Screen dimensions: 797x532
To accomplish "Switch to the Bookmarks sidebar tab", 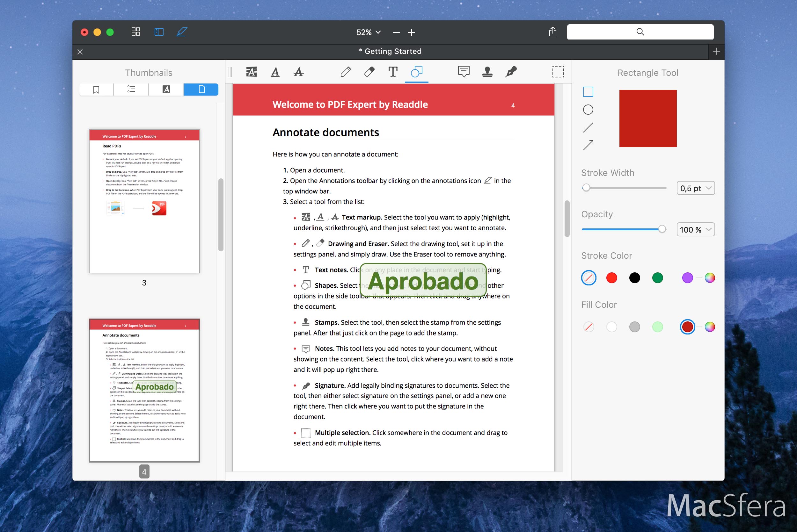I will coord(96,90).
